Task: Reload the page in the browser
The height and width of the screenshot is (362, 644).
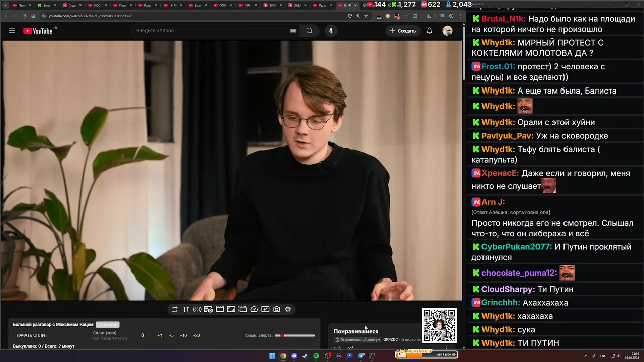Action: 24,16
